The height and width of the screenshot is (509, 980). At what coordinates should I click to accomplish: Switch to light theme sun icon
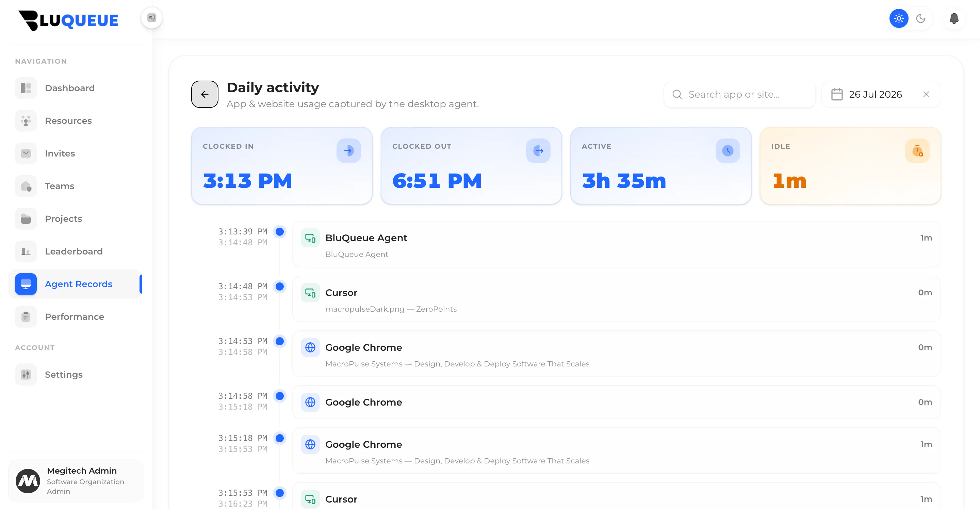[x=899, y=18]
